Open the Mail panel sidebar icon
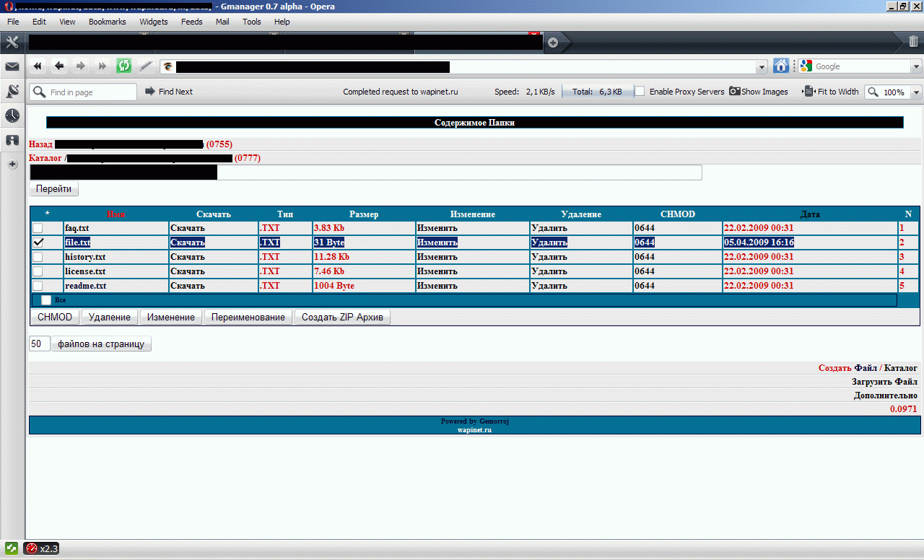 pos(12,67)
